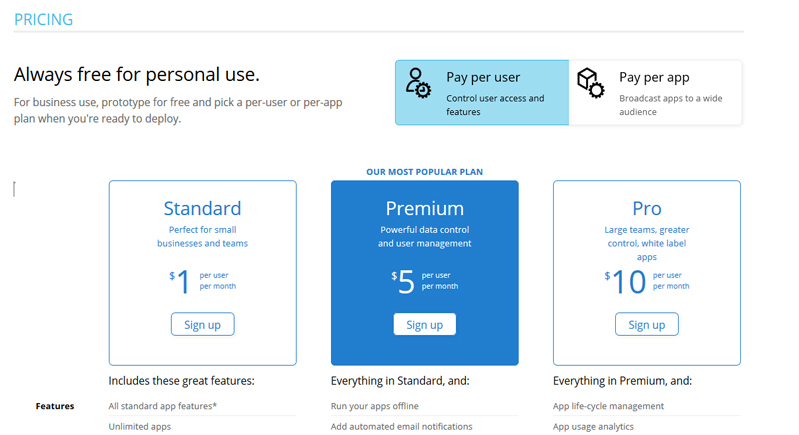Click the PRICING section heading
Image resolution: width=799 pixels, height=435 pixels.
point(43,19)
